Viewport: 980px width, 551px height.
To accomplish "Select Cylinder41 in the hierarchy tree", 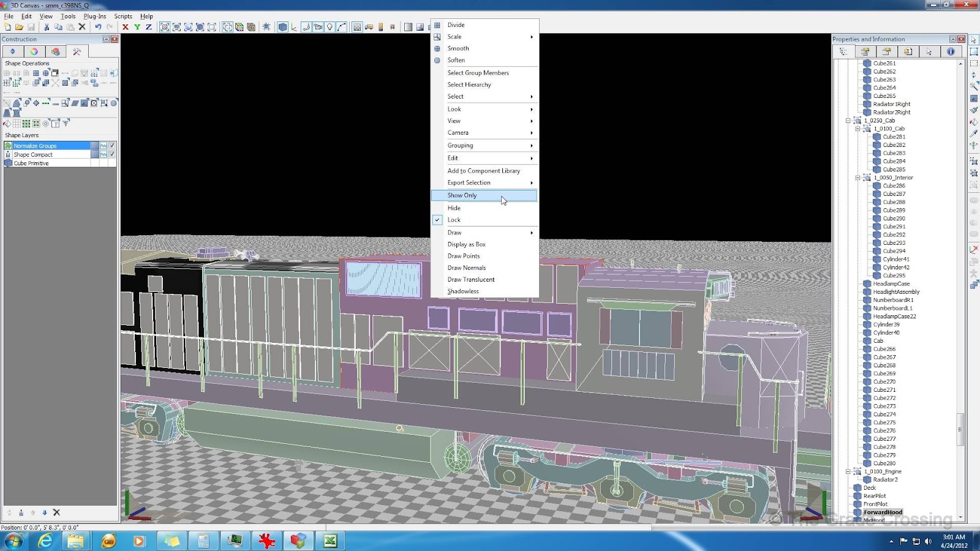I will tap(896, 259).
